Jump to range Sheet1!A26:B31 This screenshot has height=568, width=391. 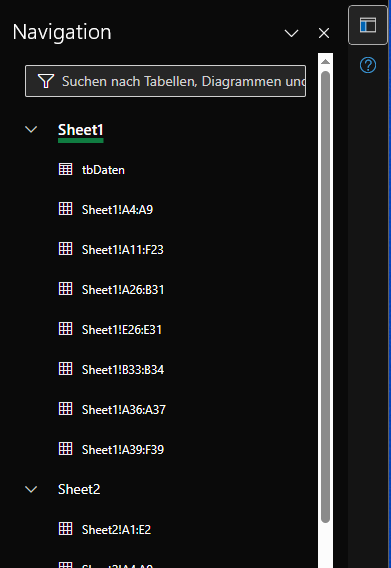coord(123,290)
